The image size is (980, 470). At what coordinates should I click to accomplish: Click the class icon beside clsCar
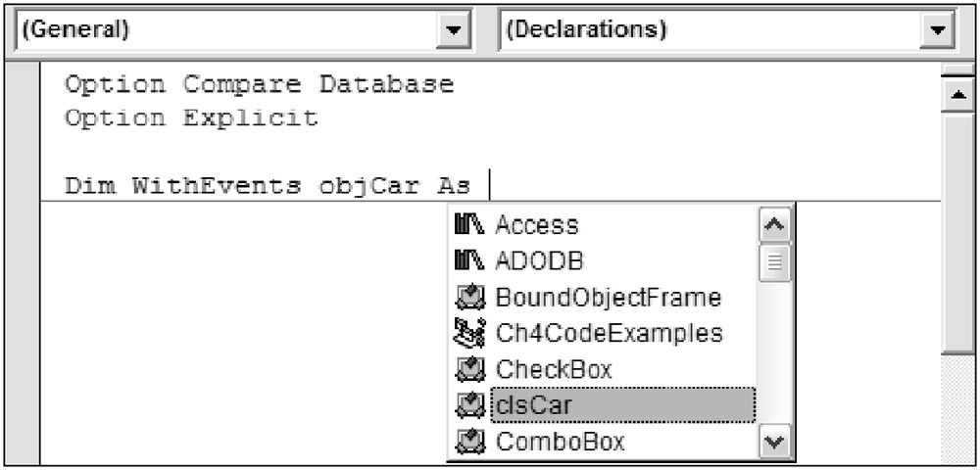(x=469, y=405)
